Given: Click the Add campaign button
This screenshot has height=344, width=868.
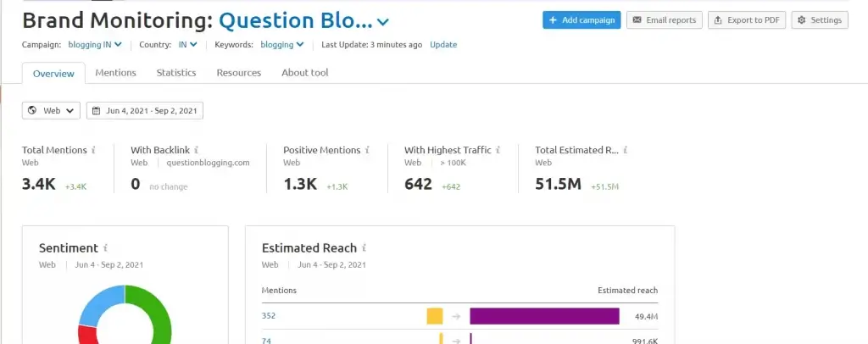Looking at the screenshot, I should pyautogui.click(x=581, y=19).
